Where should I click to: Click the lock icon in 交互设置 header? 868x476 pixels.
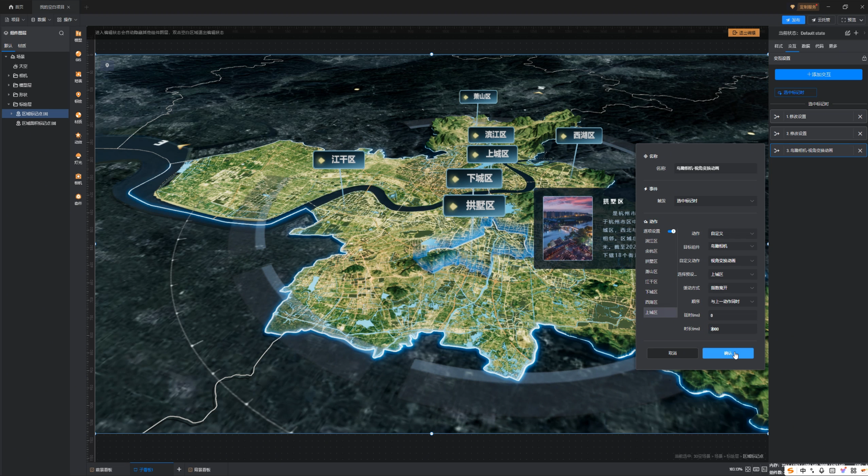864,58
